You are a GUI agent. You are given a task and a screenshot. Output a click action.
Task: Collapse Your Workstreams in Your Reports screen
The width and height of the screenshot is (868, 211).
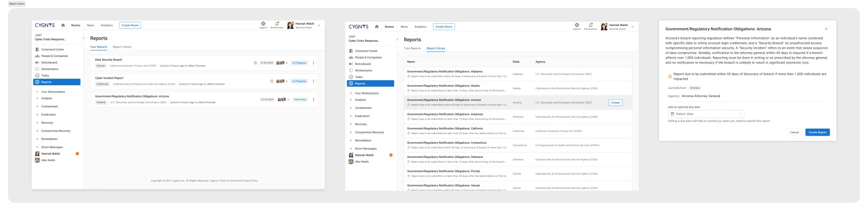coord(37,92)
